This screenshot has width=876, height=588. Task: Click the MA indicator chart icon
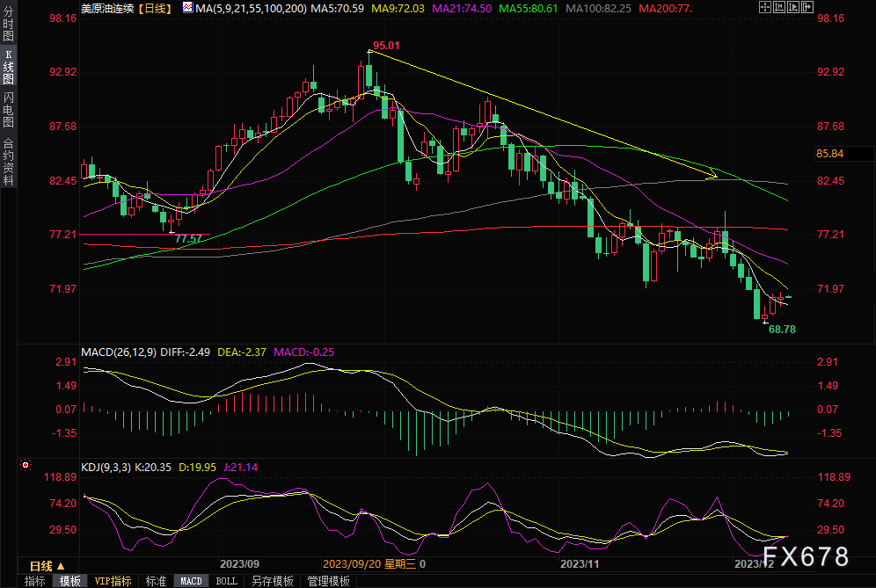point(187,8)
